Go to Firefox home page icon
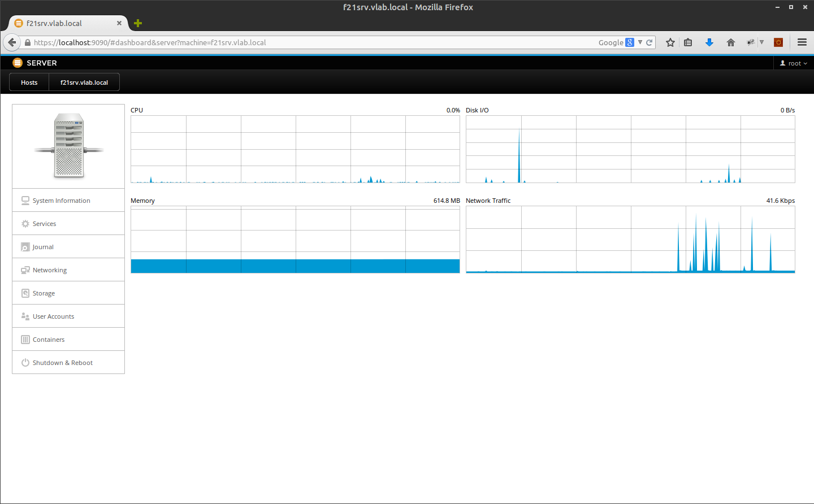The height and width of the screenshot is (504, 814). pyautogui.click(x=730, y=42)
